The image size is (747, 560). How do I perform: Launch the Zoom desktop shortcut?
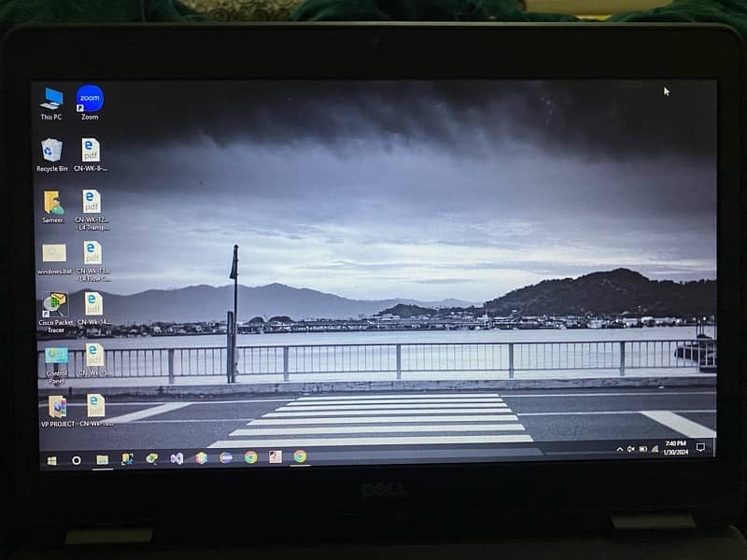(90, 103)
